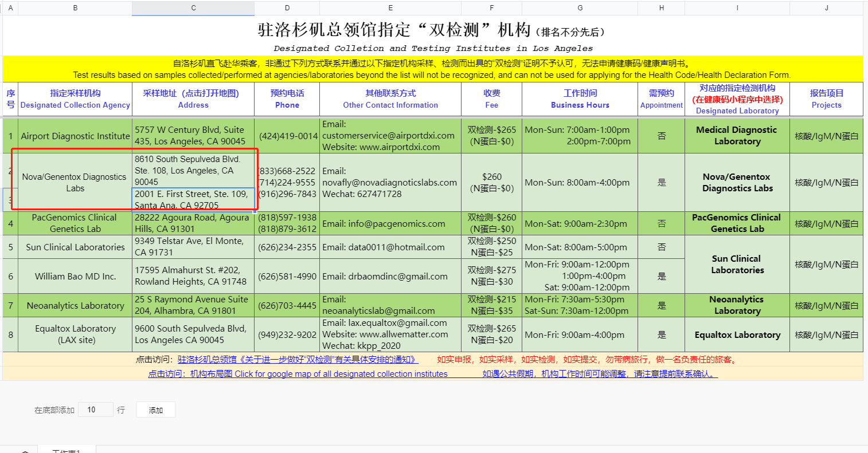Click the rows count input showing 10
Screen dimensions: 868x453
(95, 409)
